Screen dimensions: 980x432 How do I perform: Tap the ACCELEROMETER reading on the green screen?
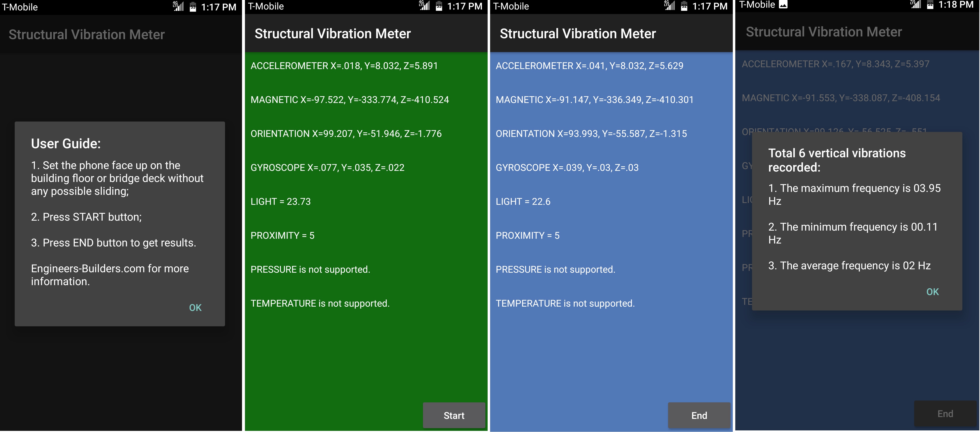coord(344,66)
